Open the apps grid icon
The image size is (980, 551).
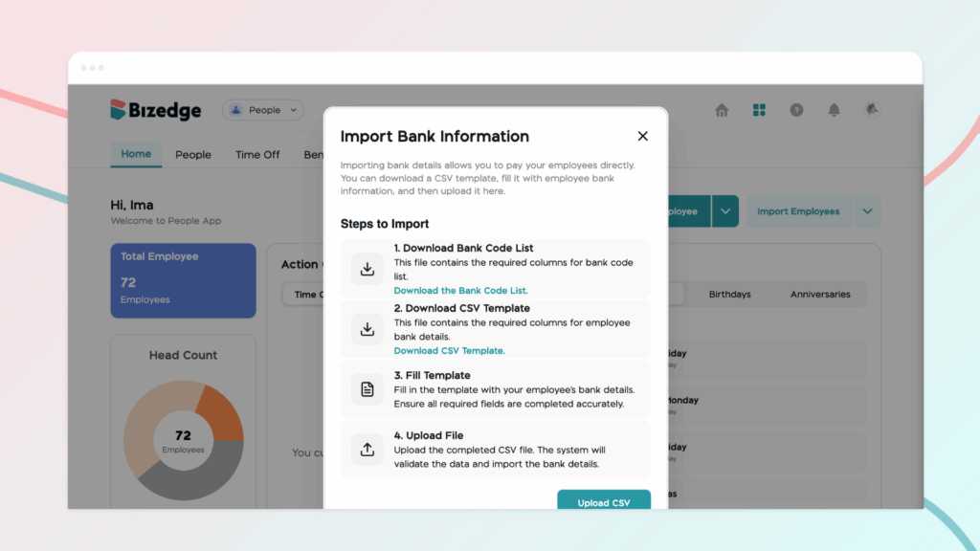(x=759, y=110)
